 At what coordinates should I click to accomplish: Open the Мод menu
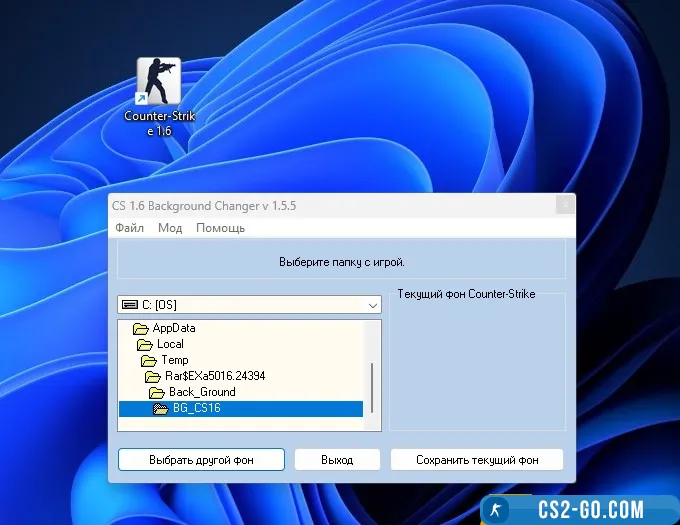click(170, 228)
